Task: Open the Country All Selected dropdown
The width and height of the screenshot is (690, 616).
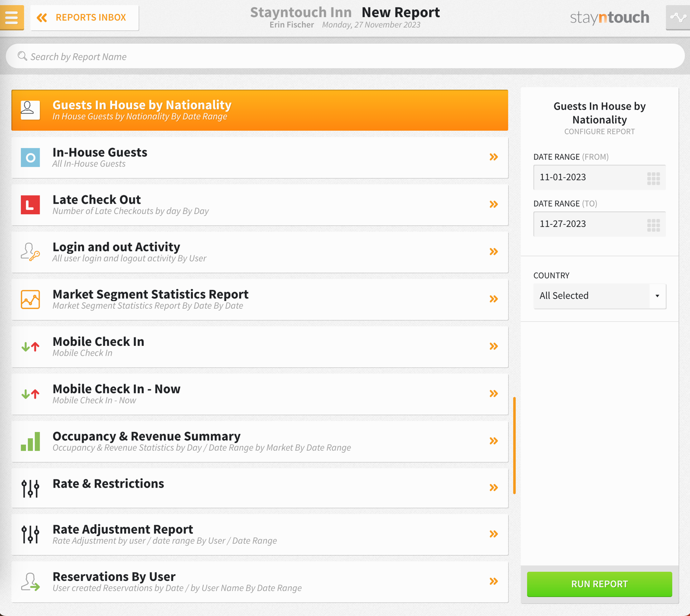Action: pos(599,296)
